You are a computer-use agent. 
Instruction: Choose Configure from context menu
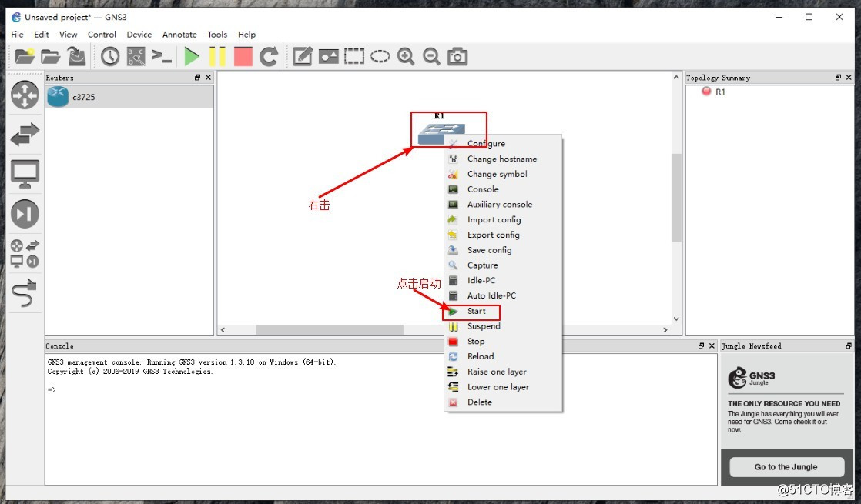(x=502, y=143)
